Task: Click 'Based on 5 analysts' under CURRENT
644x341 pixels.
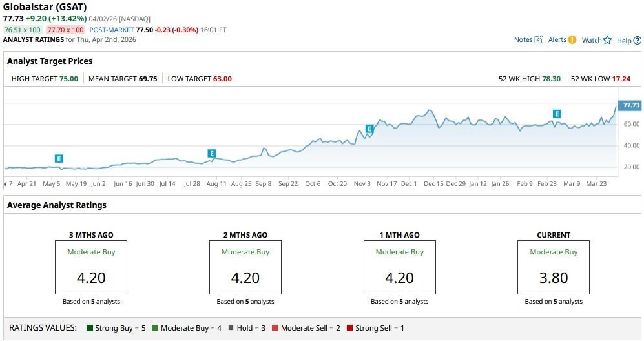Action: [x=554, y=301]
